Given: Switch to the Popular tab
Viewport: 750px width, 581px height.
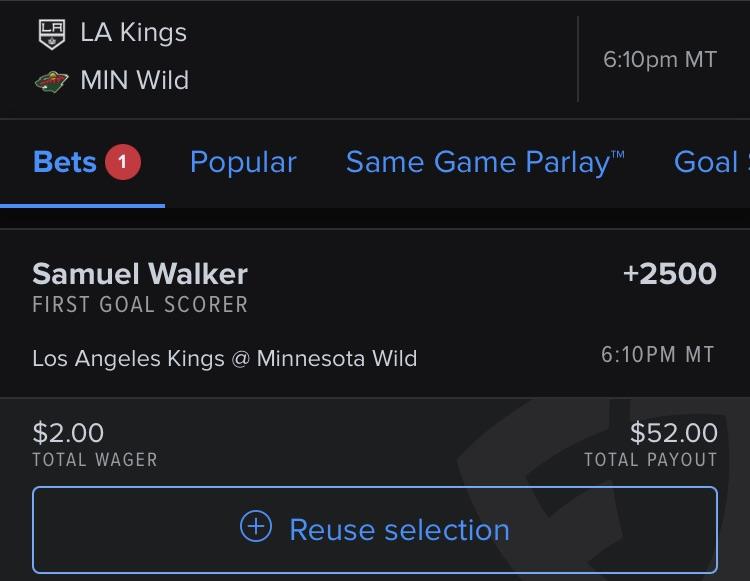Looking at the screenshot, I should click(243, 162).
